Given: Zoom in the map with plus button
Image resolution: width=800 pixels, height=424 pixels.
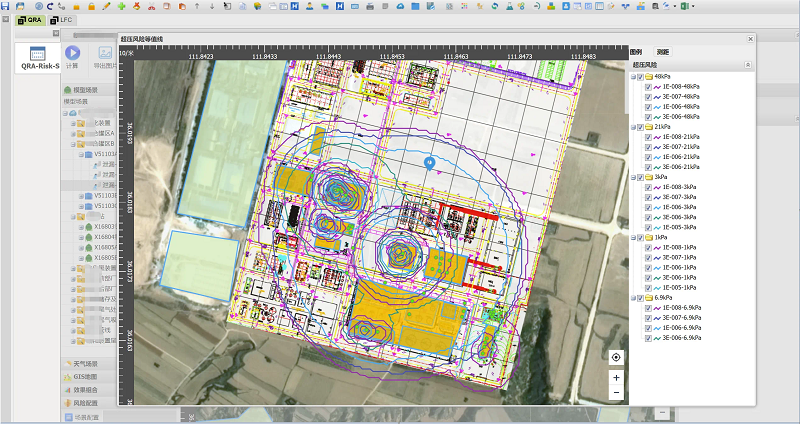Looking at the screenshot, I should pyautogui.click(x=616, y=378).
